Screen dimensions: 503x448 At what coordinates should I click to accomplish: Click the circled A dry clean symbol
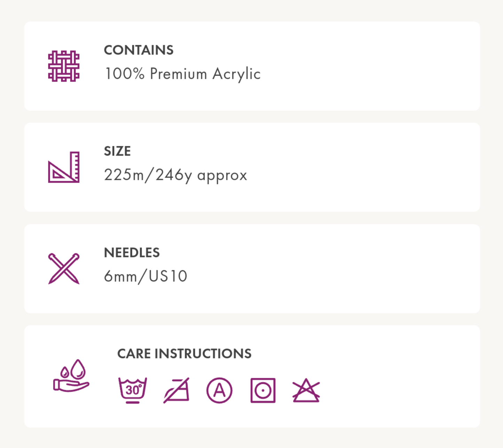click(219, 390)
